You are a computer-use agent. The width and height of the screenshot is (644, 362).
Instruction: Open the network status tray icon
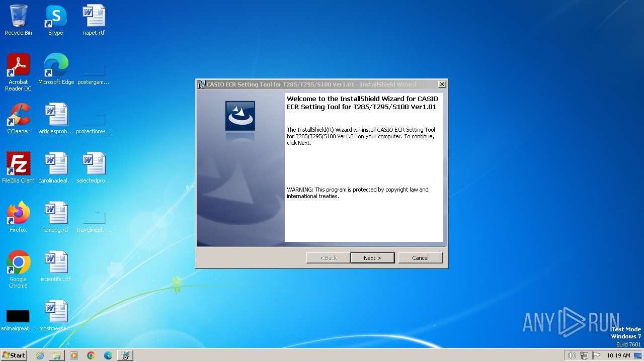point(584,355)
